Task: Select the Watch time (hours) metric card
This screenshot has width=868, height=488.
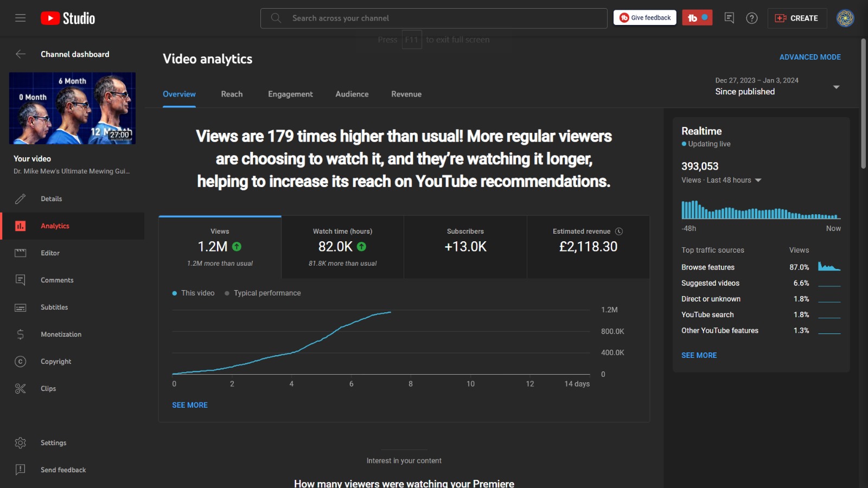Action: (x=342, y=247)
